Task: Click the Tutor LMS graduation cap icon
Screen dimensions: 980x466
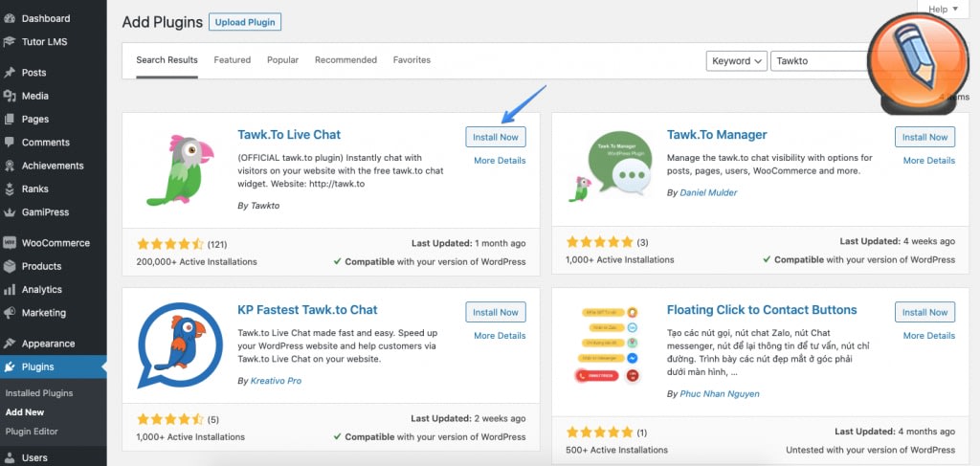Action: click(x=10, y=42)
